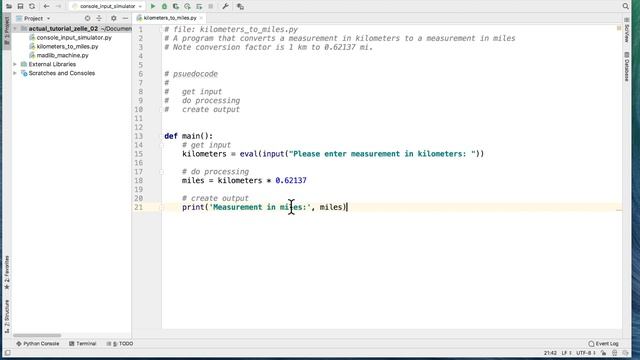Click the memory indicator icon at status bar end
Viewport: 640px width, 360px height.
pyautogui.click(x=626, y=353)
